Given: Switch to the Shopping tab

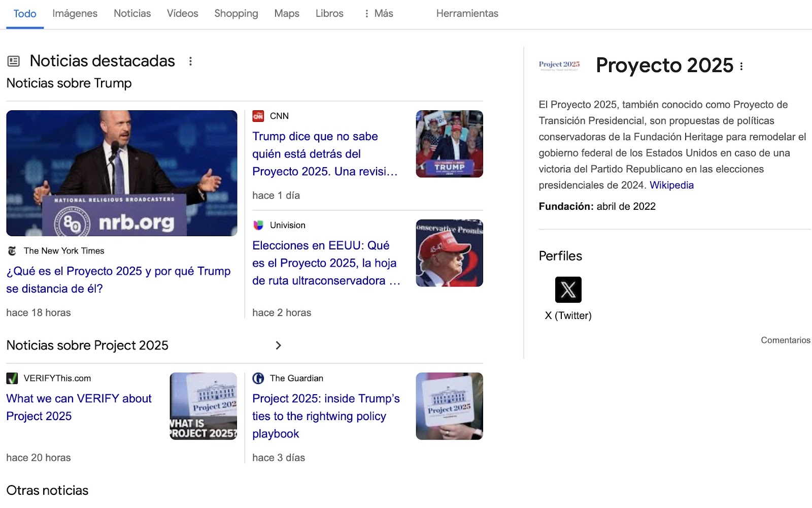Looking at the screenshot, I should [x=236, y=14].
